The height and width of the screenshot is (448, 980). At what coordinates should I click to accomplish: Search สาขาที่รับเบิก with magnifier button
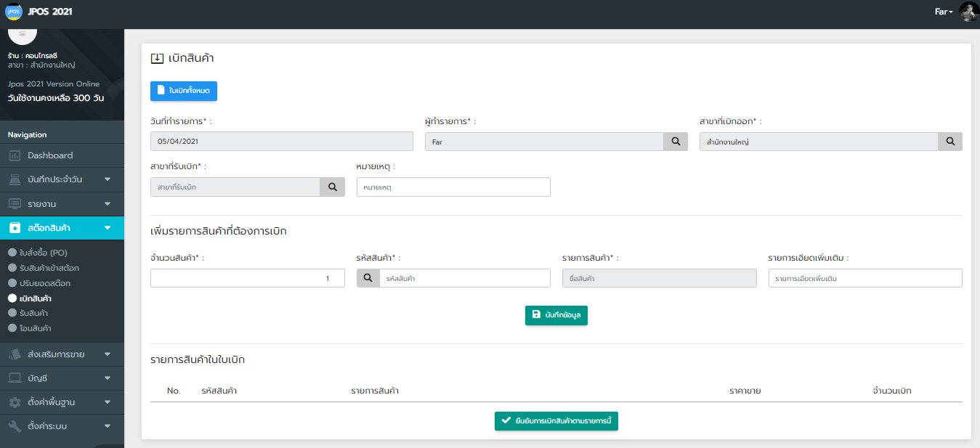(333, 187)
